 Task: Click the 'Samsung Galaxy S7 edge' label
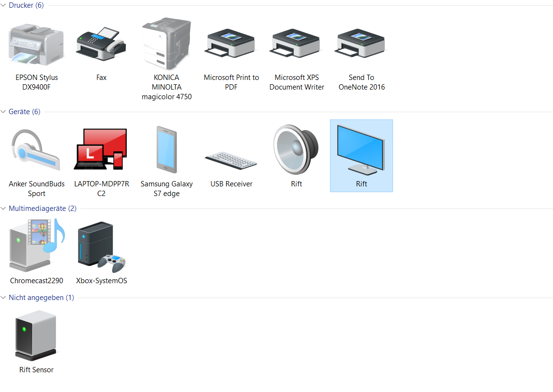[x=167, y=189]
